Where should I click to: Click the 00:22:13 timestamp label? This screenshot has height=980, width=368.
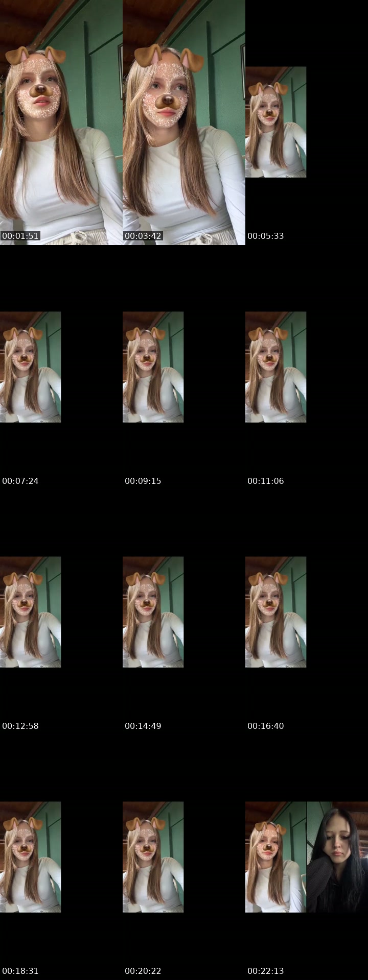tap(266, 971)
